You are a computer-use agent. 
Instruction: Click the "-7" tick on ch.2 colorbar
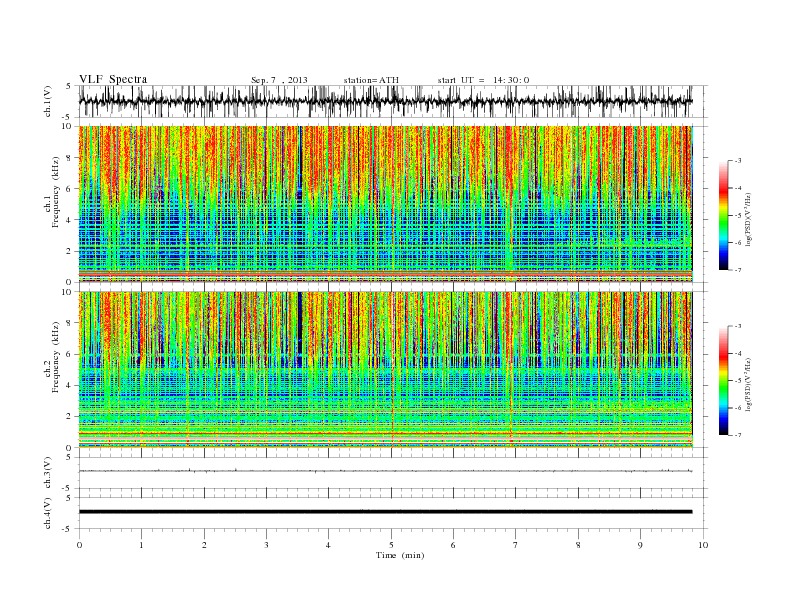[x=738, y=435]
